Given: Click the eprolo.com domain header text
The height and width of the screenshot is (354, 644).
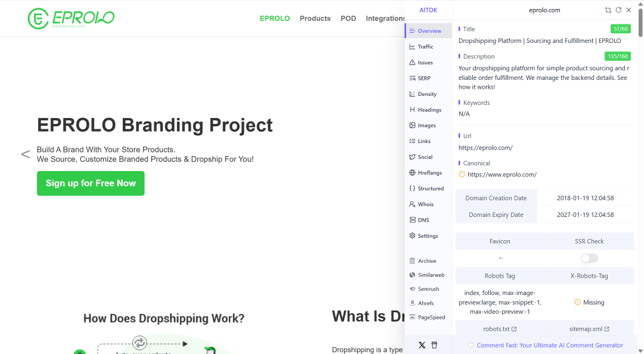Looking at the screenshot, I should coord(544,10).
